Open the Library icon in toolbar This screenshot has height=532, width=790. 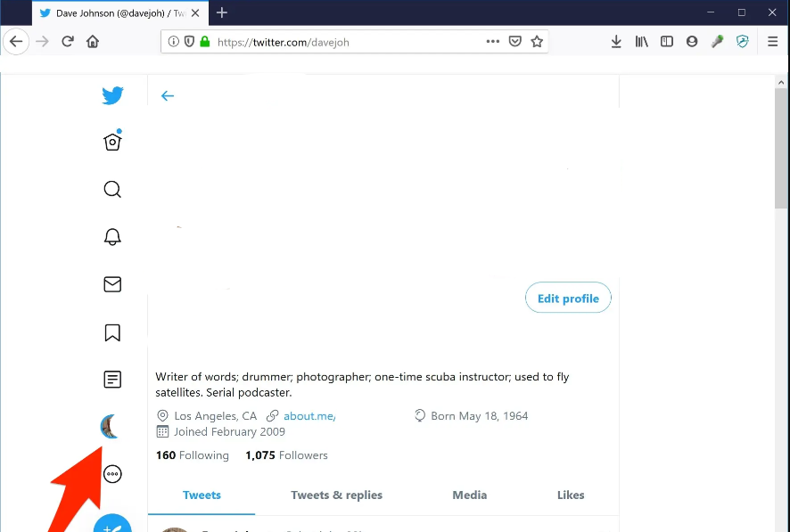coord(641,41)
